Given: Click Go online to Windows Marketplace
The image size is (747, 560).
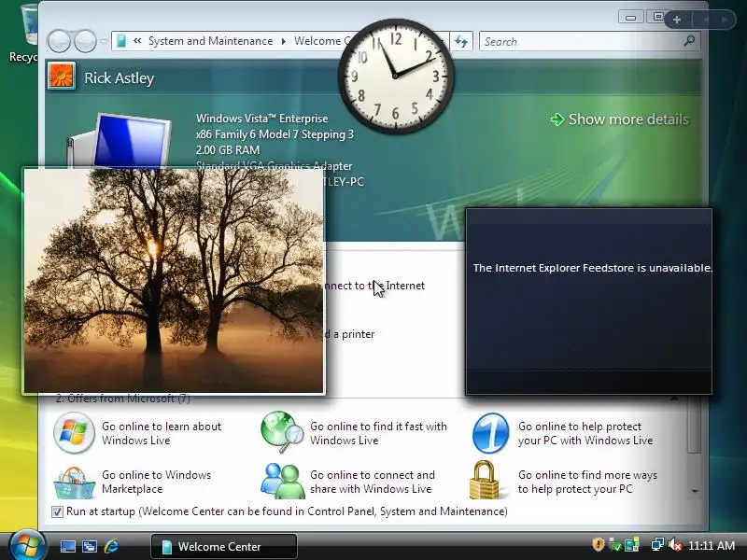Looking at the screenshot, I should [x=156, y=482].
